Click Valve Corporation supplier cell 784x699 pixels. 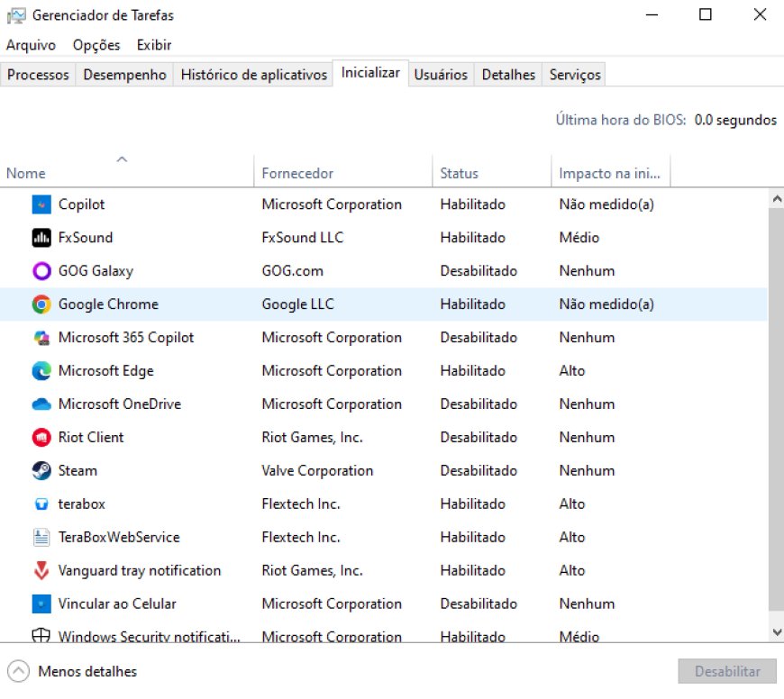click(x=317, y=471)
